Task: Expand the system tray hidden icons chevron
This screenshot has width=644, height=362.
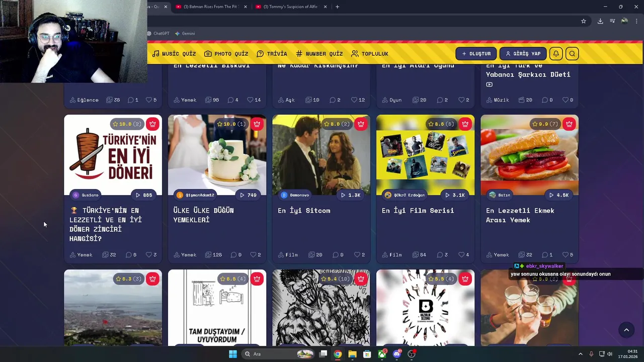Action: tap(580, 354)
